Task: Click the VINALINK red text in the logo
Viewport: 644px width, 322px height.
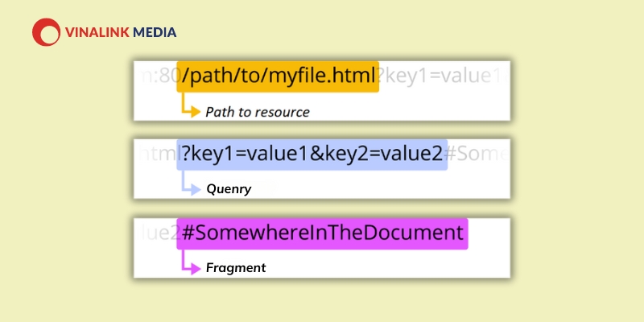Action: coord(97,32)
